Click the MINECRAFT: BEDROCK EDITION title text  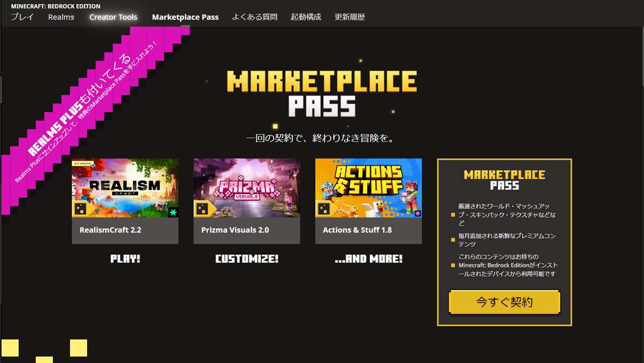[x=56, y=6]
